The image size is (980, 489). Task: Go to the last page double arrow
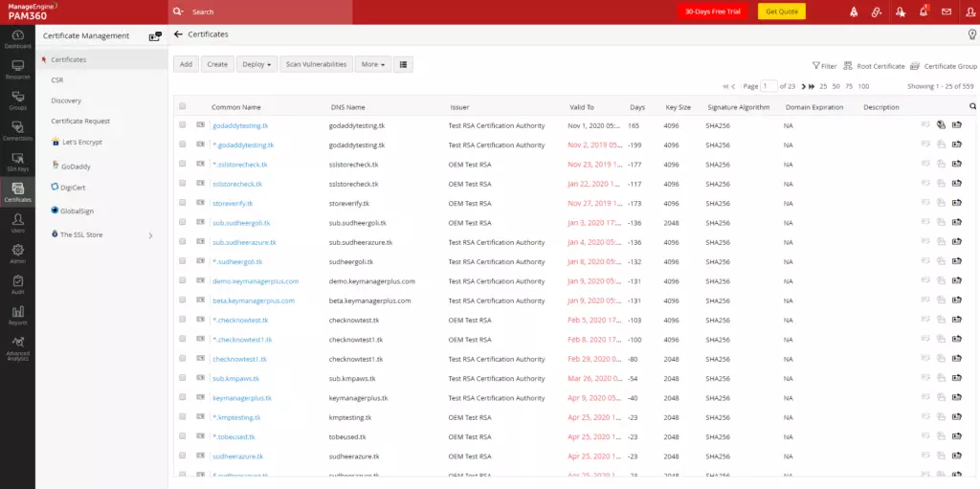click(x=812, y=86)
